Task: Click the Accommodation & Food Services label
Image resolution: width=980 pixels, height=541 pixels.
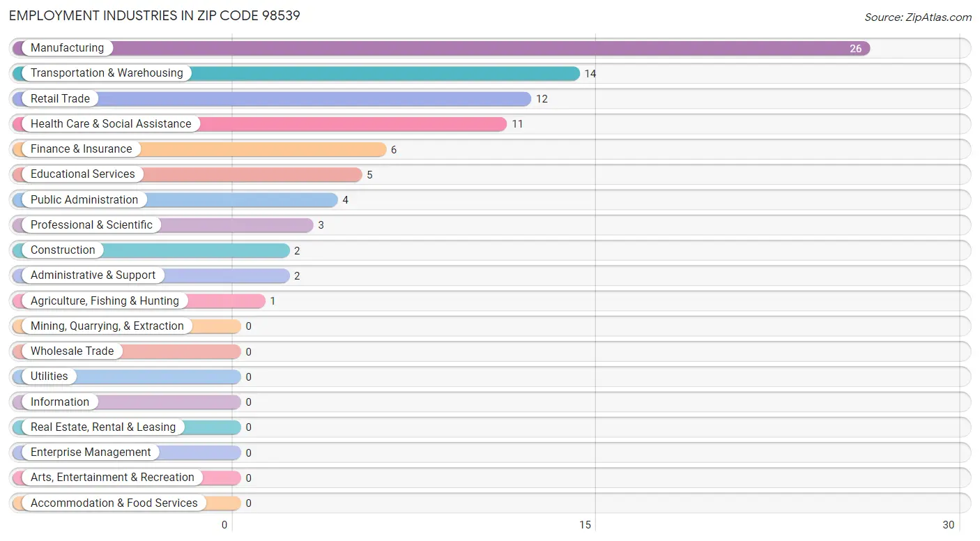Action: coord(114,503)
